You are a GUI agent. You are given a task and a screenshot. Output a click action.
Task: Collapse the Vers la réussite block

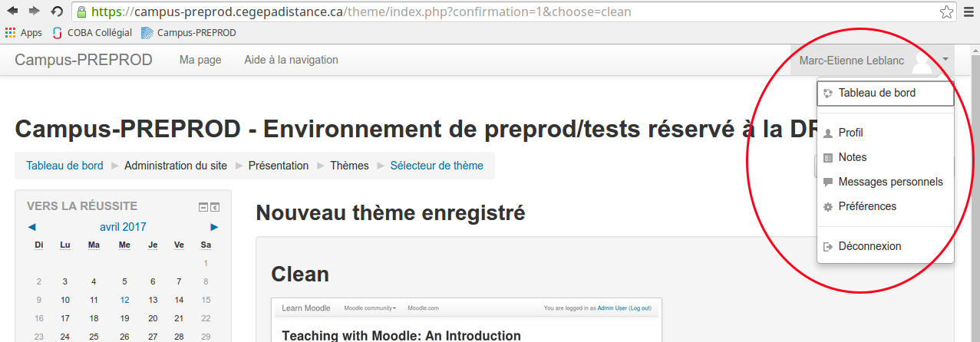pos(203,206)
